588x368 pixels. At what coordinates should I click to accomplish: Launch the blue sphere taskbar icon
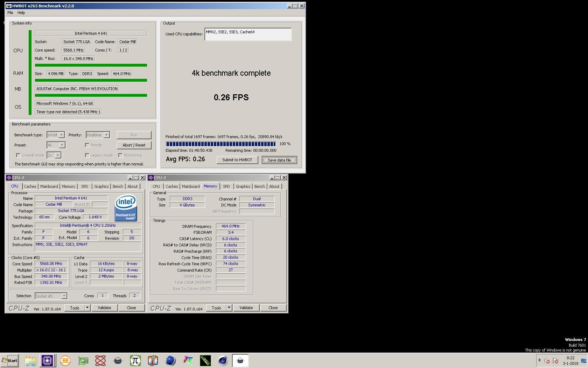tap(170, 360)
